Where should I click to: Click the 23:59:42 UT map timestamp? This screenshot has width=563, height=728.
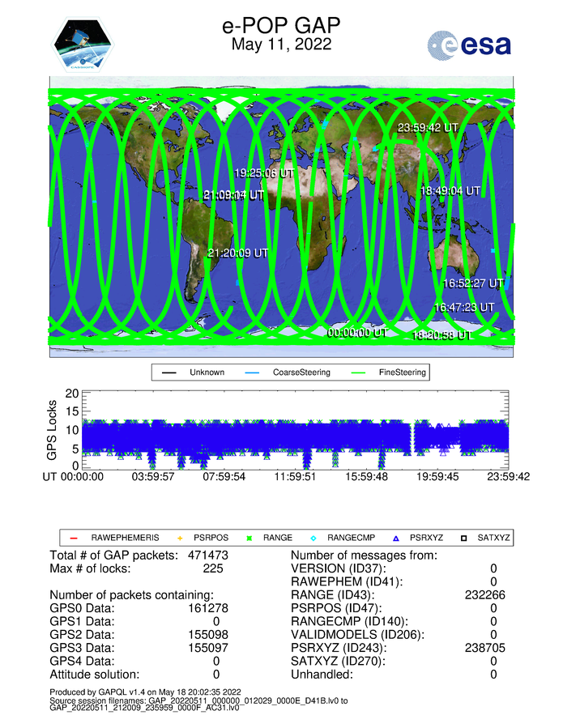pyautogui.click(x=428, y=128)
